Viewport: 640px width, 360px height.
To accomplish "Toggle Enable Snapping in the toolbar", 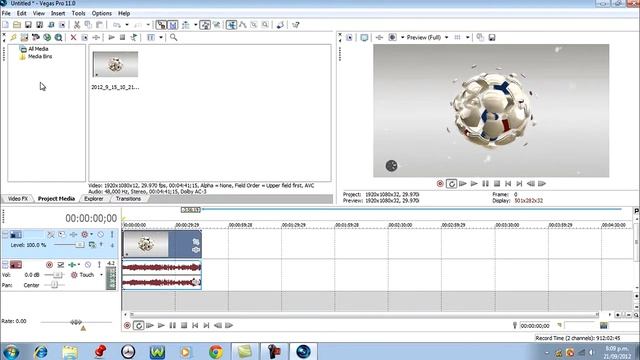I will 161,25.
